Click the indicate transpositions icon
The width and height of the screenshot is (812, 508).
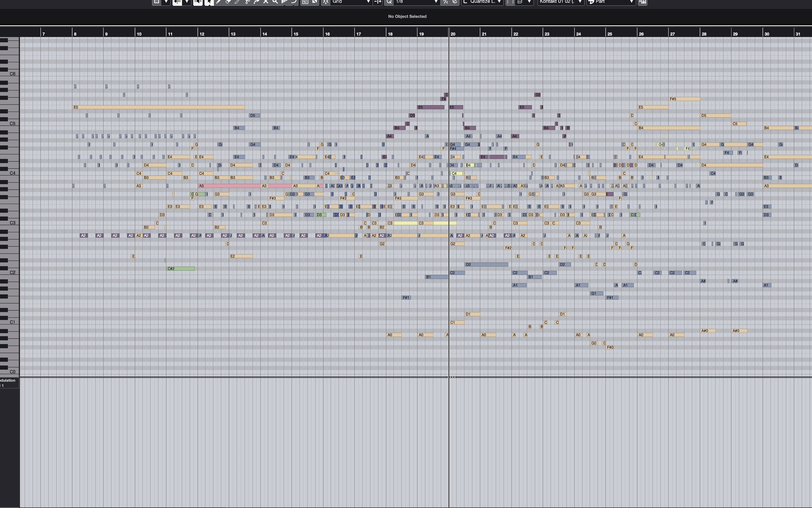click(x=315, y=2)
